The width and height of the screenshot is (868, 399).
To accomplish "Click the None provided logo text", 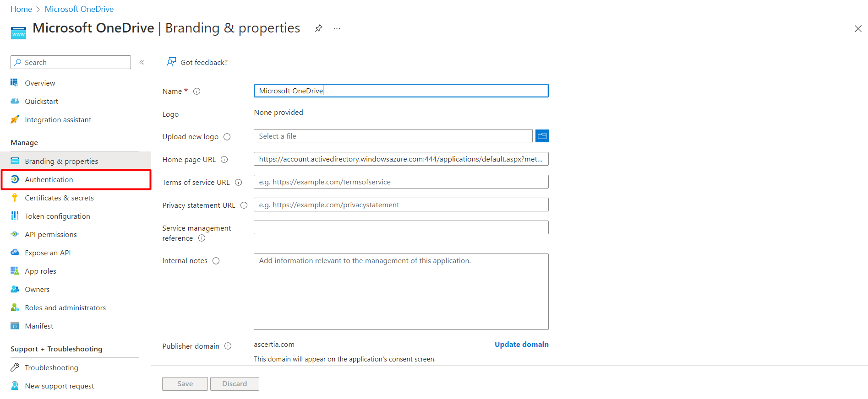I will point(278,112).
